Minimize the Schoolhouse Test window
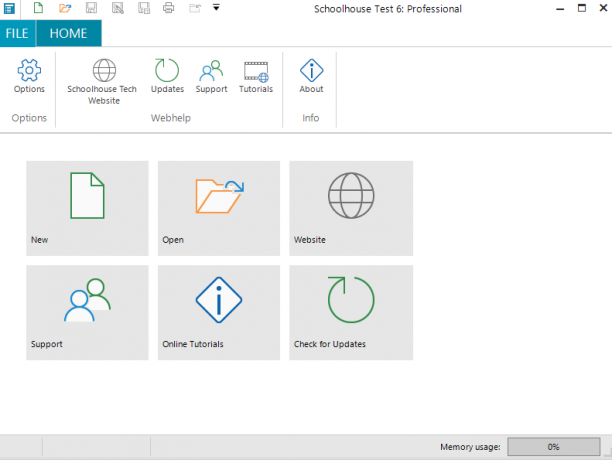The image size is (612, 460). pyautogui.click(x=560, y=9)
